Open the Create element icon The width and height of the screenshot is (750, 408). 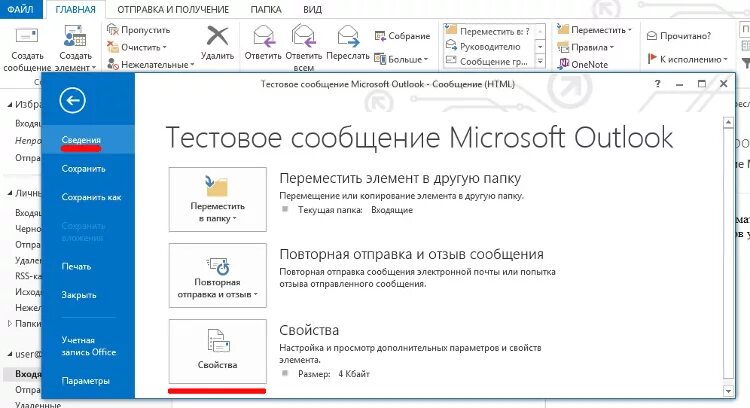75,36
